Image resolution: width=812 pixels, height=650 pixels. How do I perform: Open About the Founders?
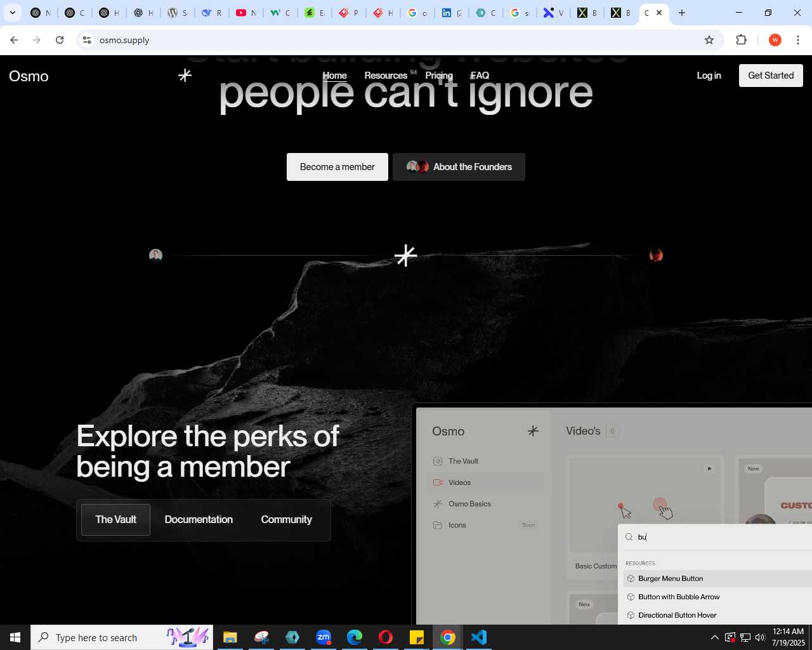tap(459, 167)
